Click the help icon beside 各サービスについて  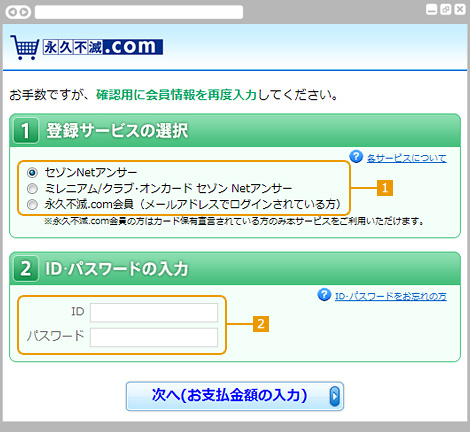tap(356, 156)
